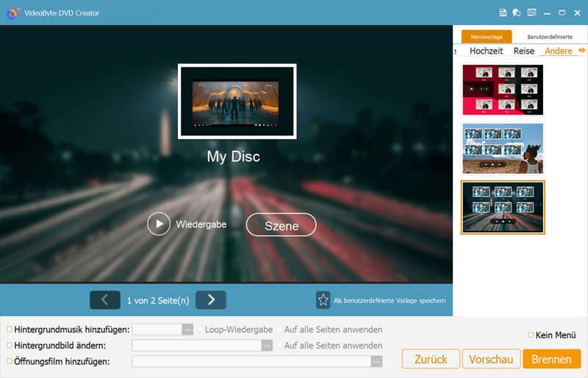Screen dimensions: 588x378
Task: Select the Hochzeit template category
Action: (487, 51)
